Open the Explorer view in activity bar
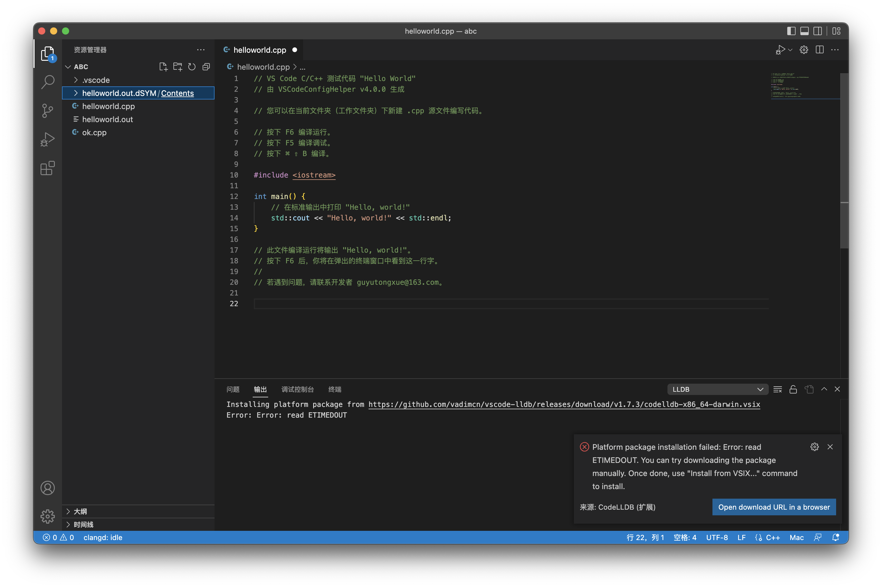 click(x=48, y=54)
